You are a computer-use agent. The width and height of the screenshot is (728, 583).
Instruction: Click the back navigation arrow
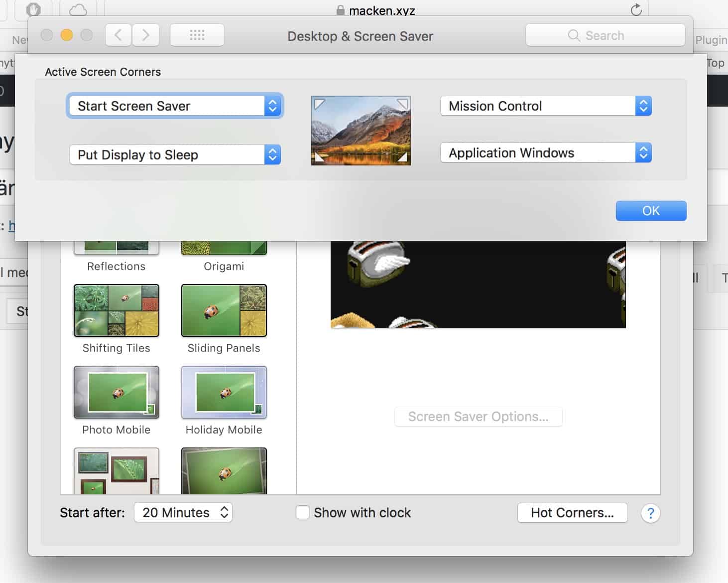tap(119, 35)
